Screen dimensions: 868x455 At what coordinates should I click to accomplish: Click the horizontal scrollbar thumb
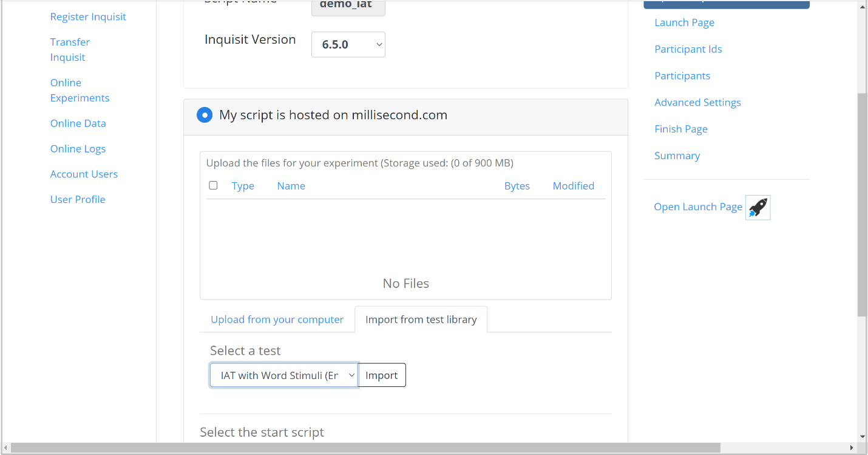point(365,448)
